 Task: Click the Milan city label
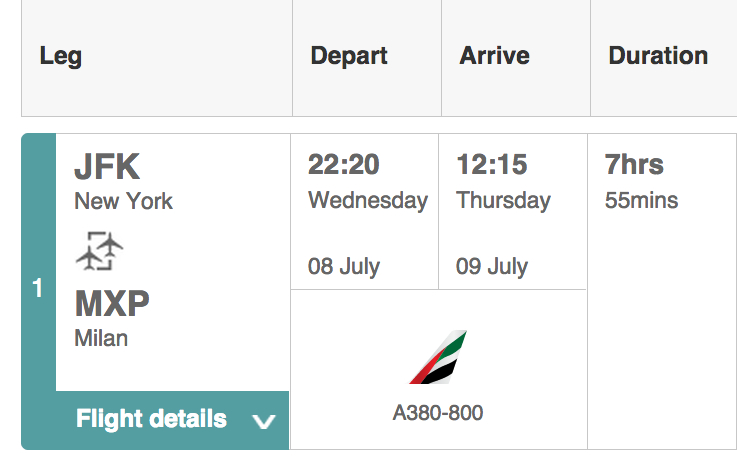coord(101,338)
